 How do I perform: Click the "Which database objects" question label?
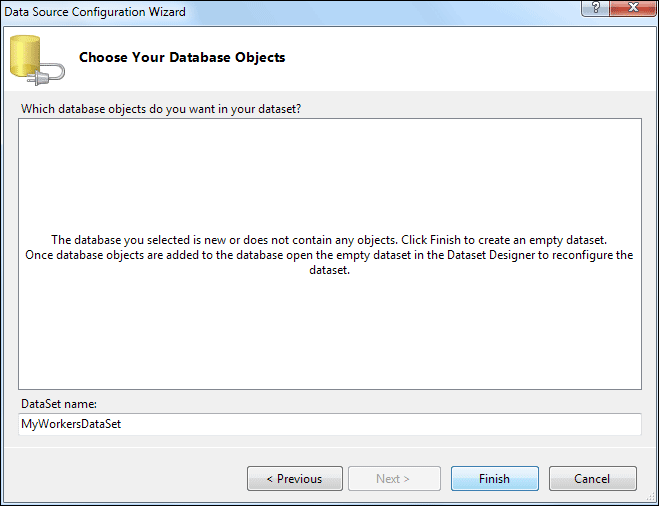coord(161,108)
